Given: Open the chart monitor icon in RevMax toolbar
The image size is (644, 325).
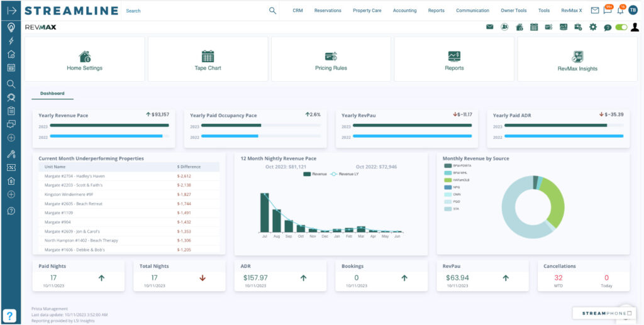Looking at the screenshot, I should tap(563, 27).
